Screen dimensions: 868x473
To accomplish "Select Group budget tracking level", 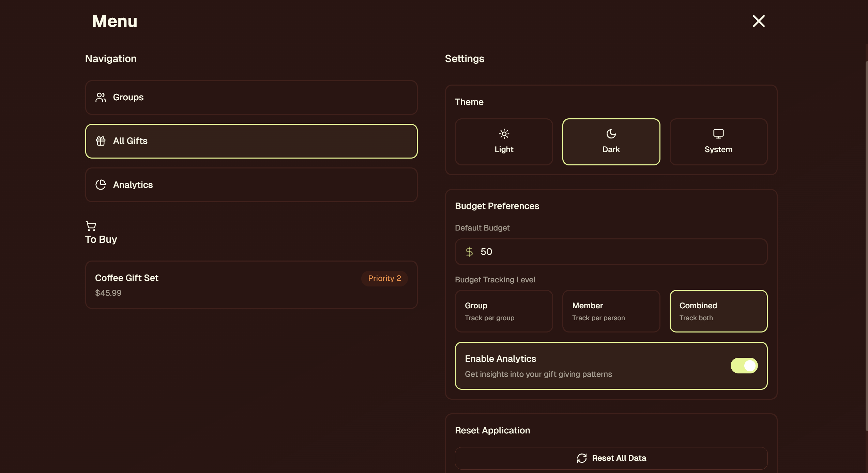I will [503, 311].
